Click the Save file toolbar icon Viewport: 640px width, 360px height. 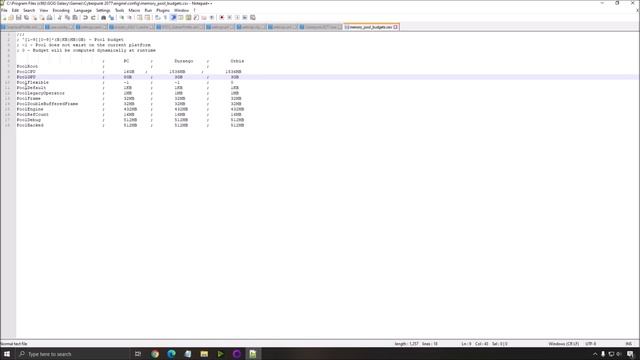click(19, 18)
